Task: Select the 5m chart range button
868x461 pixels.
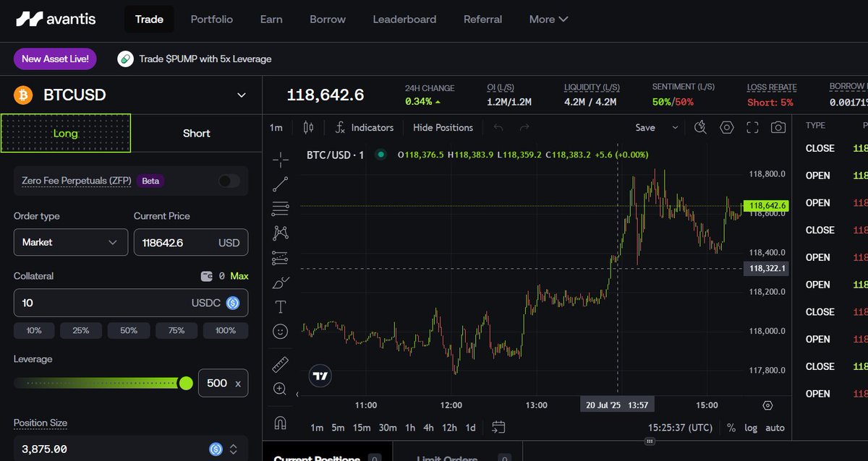Action: coord(338,428)
